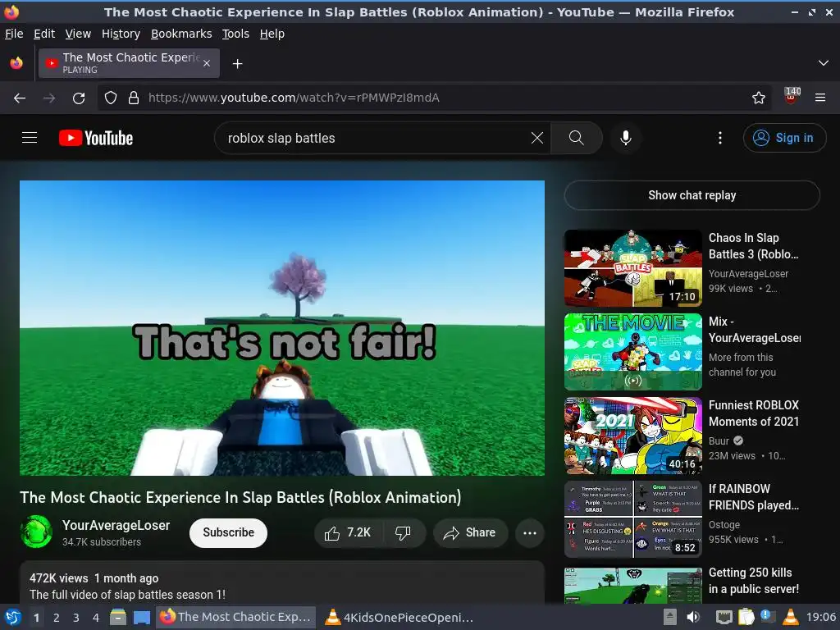
Task: Show the desktop via taskbar icon
Action: (x=142, y=617)
